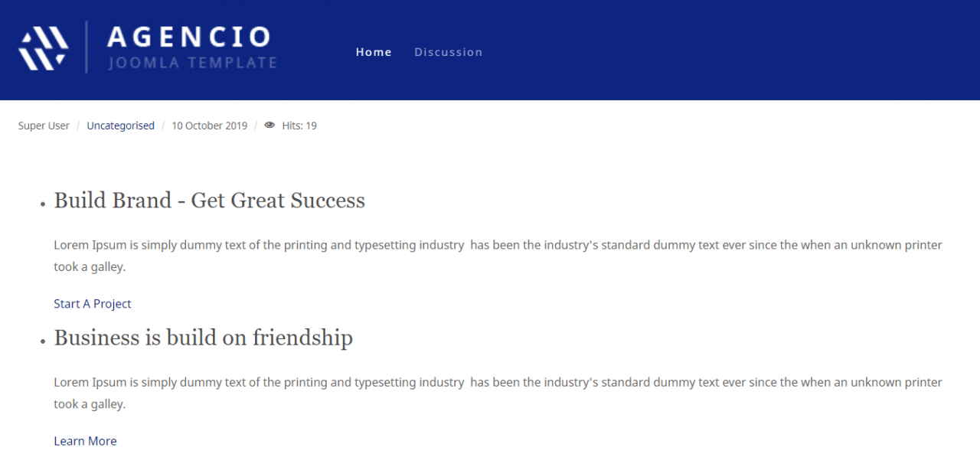Click the Hits: 19 counter text
This screenshot has height=454, width=980.
(299, 126)
